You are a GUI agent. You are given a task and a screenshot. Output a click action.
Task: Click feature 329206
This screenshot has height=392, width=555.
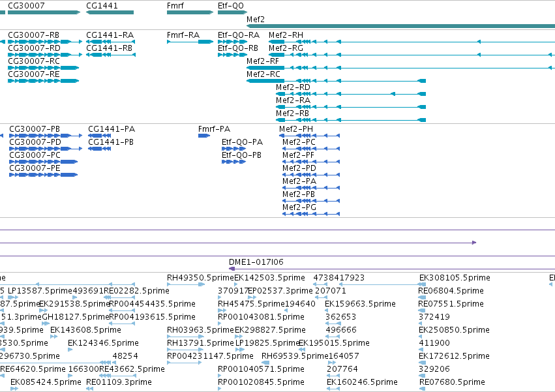click(422, 376)
